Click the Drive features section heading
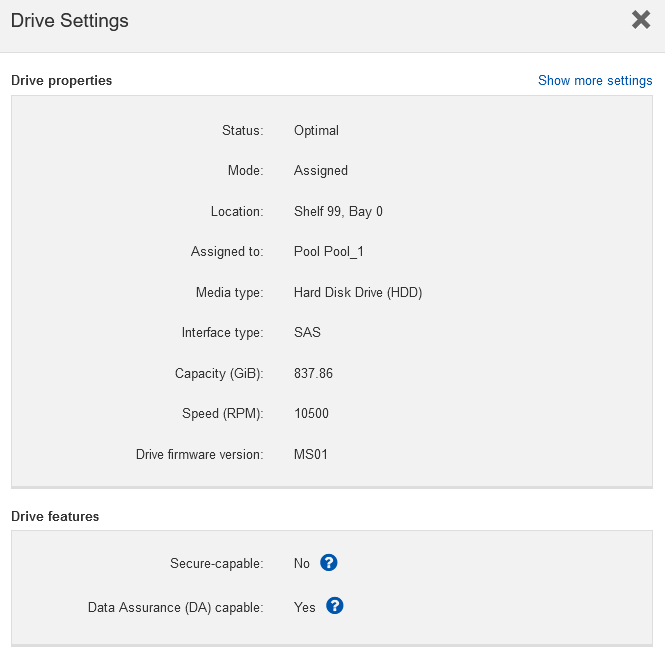This screenshot has height=668, width=665. click(x=55, y=517)
